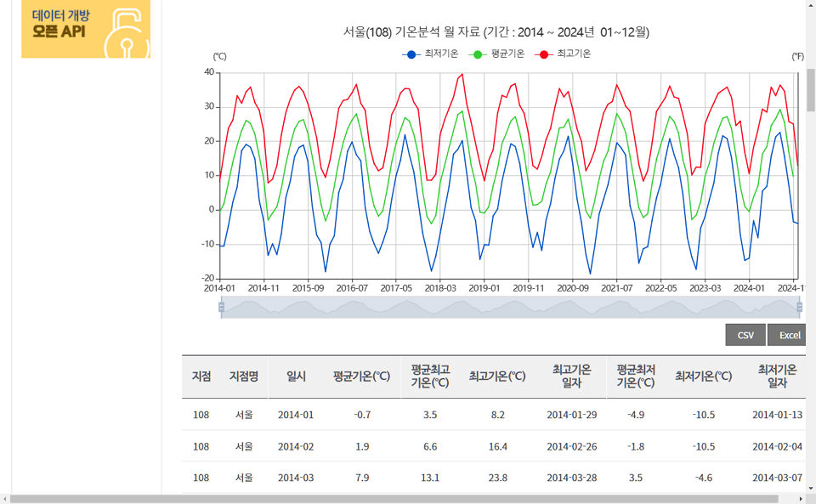Click the 평균기온(℃) column header
Viewport: 816px width, 504px height.
362,377
